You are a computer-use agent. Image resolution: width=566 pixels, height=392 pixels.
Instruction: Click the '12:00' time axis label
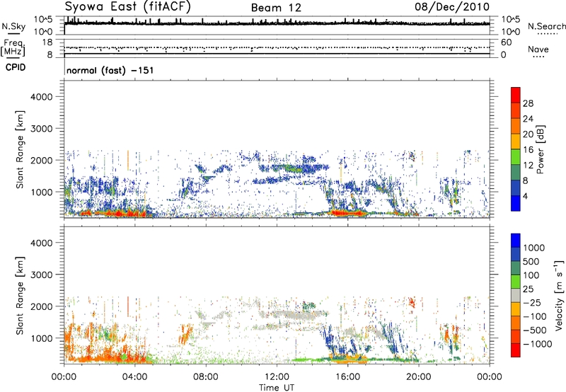277,377
